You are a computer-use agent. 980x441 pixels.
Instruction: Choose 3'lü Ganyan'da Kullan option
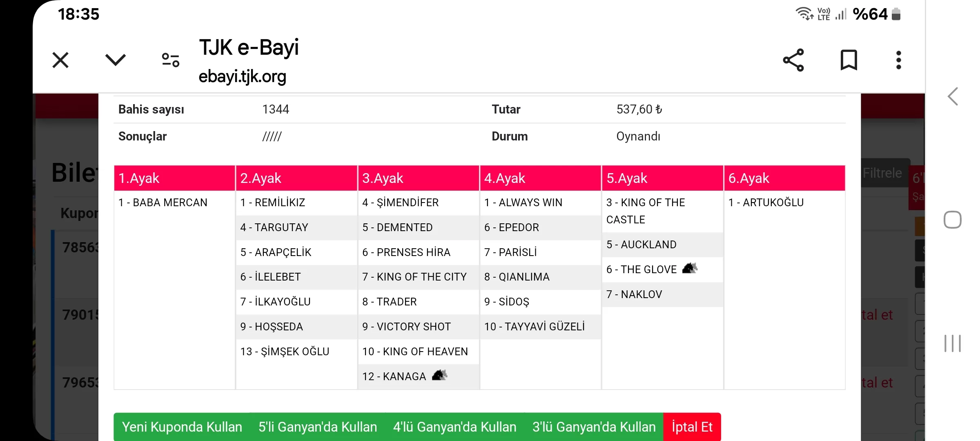(594, 427)
